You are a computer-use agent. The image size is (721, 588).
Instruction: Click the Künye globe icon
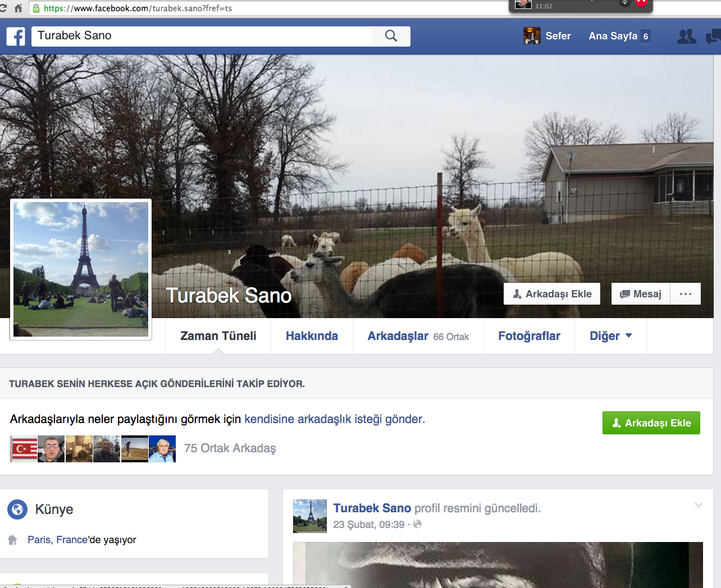pyautogui.click(x=17, y=509)
